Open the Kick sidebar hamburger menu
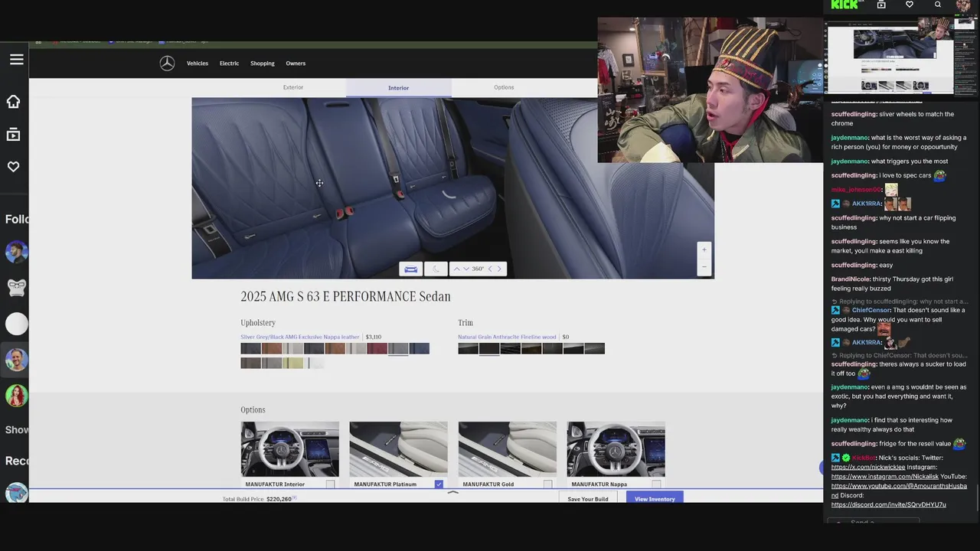980x551 pixels. 16,59
